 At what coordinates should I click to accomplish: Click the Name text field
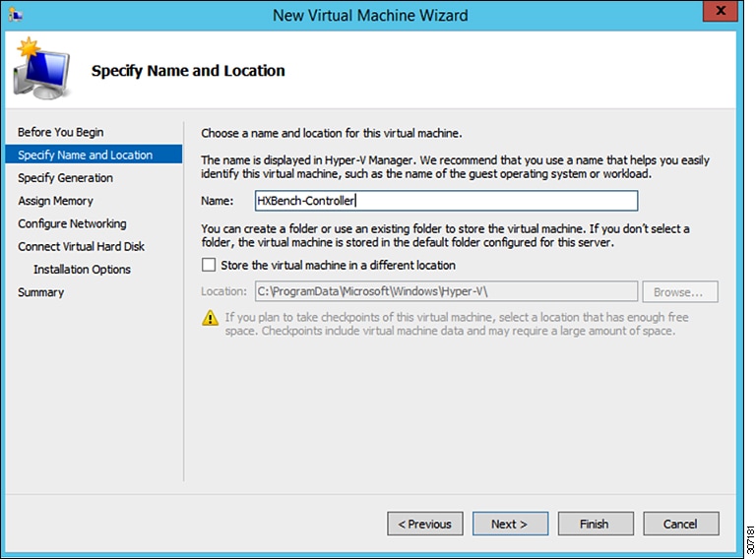point(445,201)
